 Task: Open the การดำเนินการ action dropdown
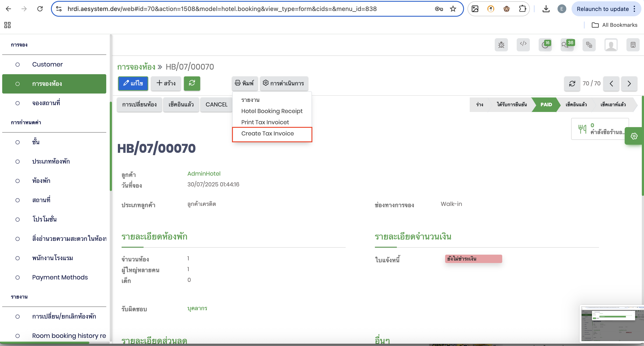point(284,83)
